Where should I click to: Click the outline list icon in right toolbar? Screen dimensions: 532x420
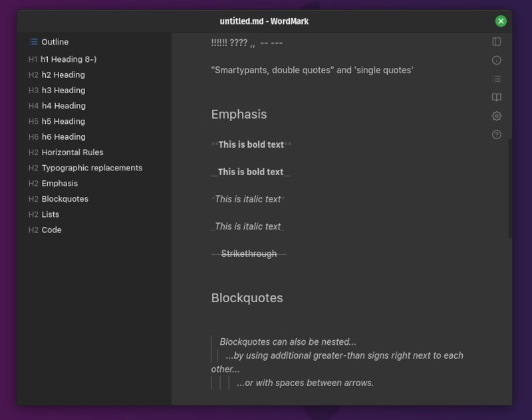pos(496,79)
